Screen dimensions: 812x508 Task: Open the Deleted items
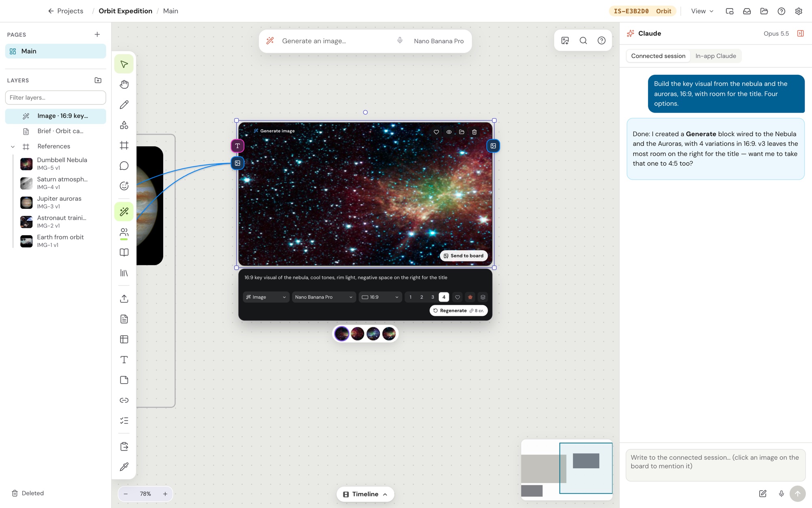(28, 493)
